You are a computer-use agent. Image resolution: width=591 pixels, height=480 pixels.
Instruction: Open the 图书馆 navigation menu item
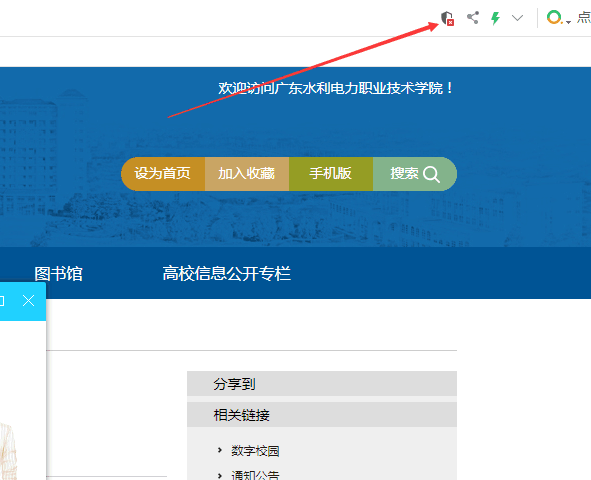pyautogui.click(x=58, y=274)
